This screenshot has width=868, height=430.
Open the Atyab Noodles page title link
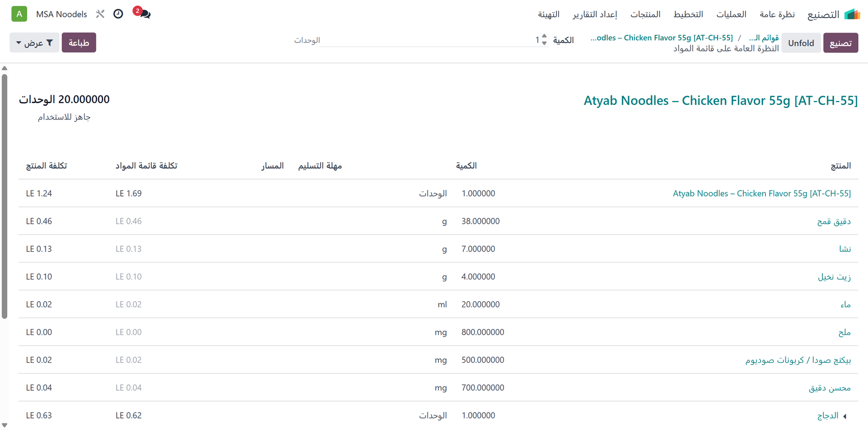tap(720, 100)
